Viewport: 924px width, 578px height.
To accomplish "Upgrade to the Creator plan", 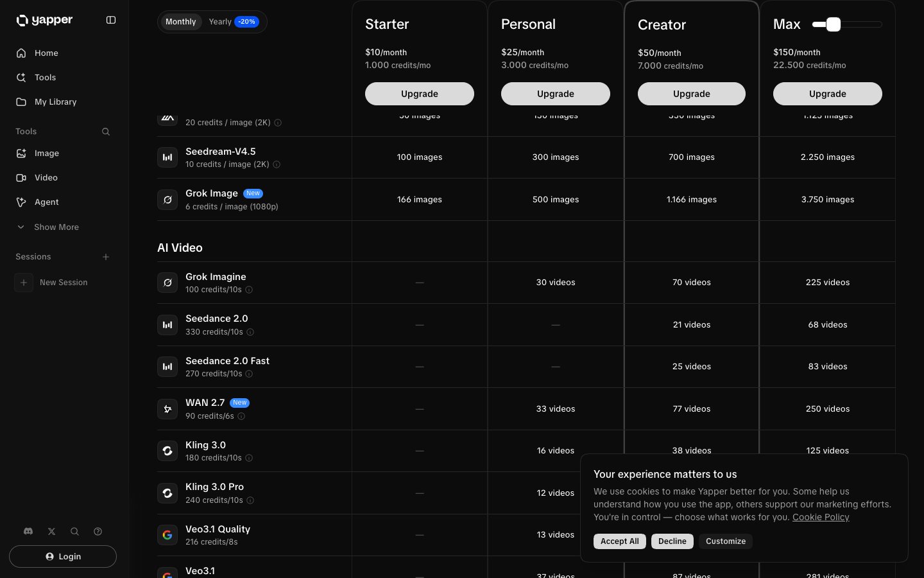I will [x=691, y=94].
